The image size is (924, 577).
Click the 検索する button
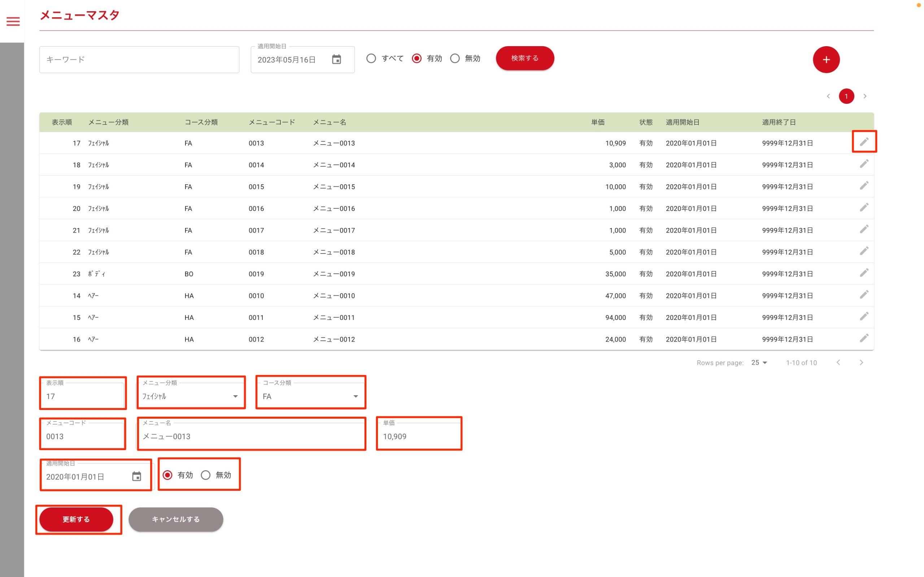click(x=524, y=58)
